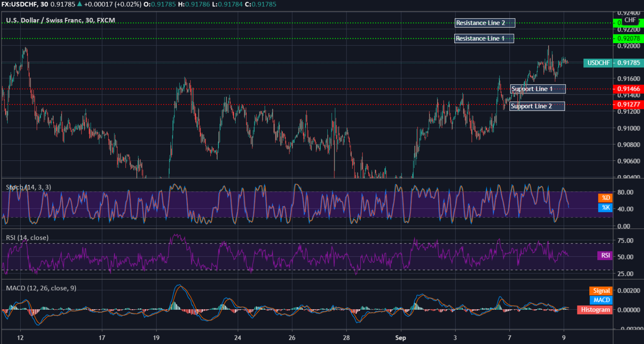
Task: Click the Resistance Line 2 label
Action: pos(485,23)
